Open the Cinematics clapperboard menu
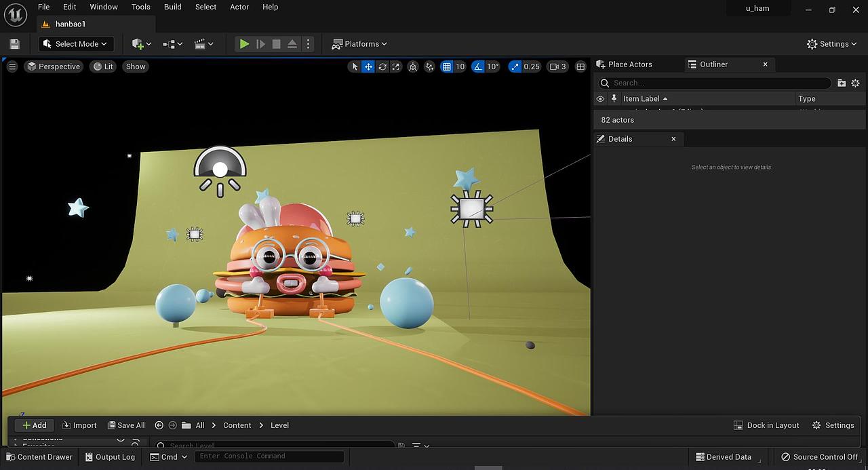Viewport: 868px width, 470px height. coord(201,43)
